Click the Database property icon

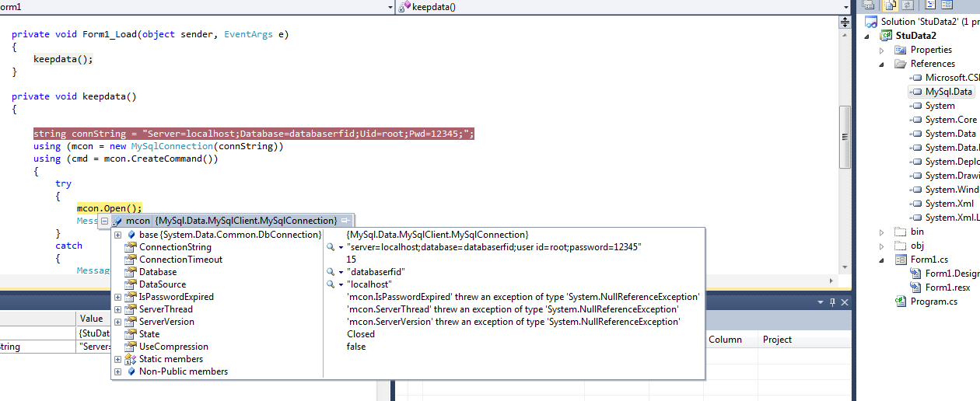click(131, 272)
